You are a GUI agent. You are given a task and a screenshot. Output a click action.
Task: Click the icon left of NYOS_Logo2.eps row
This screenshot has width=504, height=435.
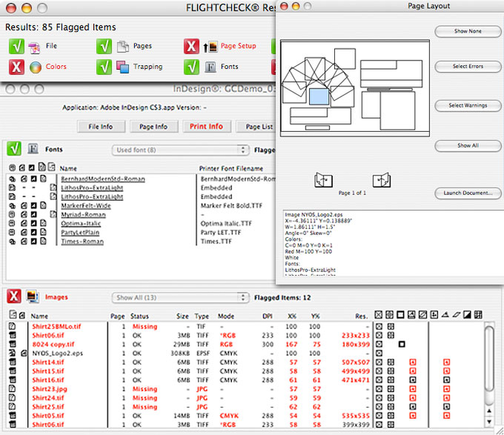(12, 353)
